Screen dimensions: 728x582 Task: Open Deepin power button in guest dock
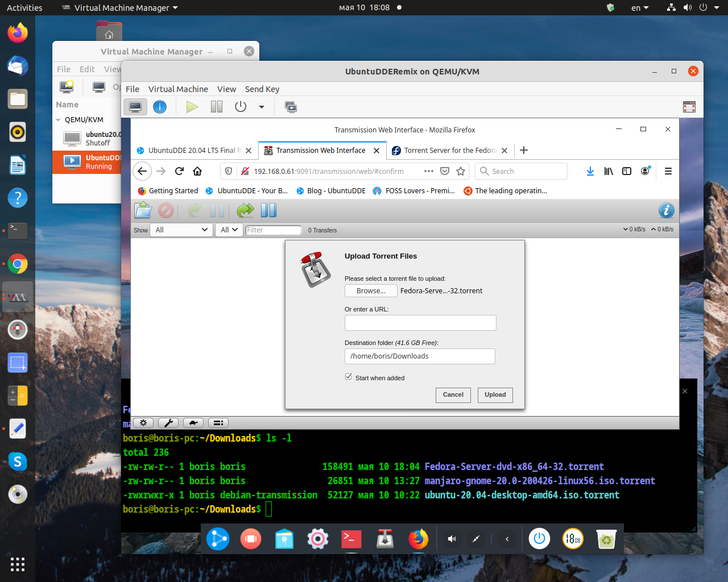(540, 538)
